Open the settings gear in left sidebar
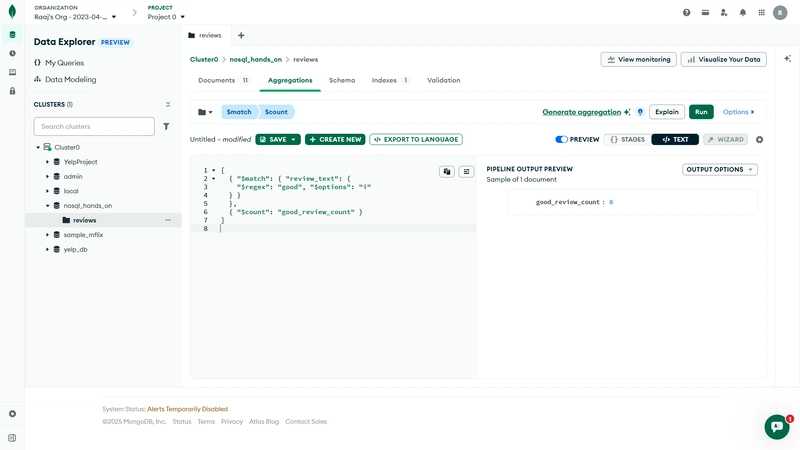 12,414
